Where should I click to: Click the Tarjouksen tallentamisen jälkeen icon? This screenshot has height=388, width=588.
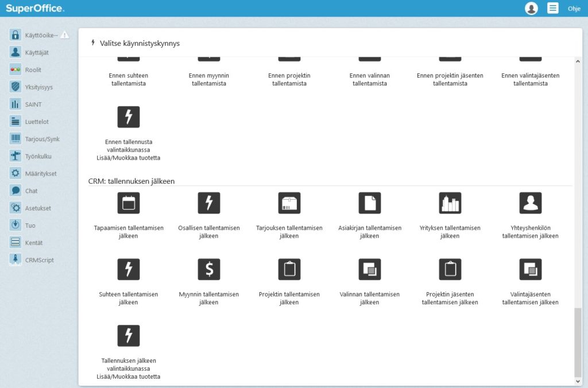pos(289,203)
